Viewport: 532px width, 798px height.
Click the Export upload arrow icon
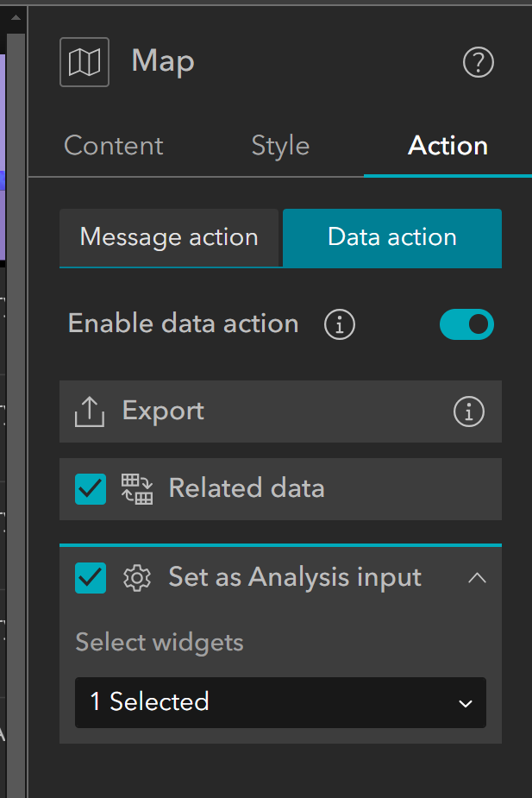click(x=90, y=412)
